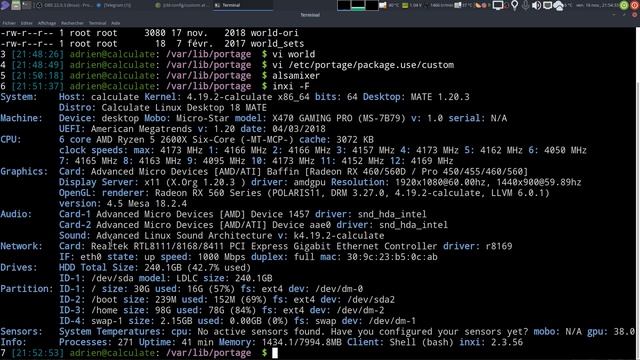640x360 pixels.
Task: Click the terminal launcher icon in panel
Action: pos(27,5)
